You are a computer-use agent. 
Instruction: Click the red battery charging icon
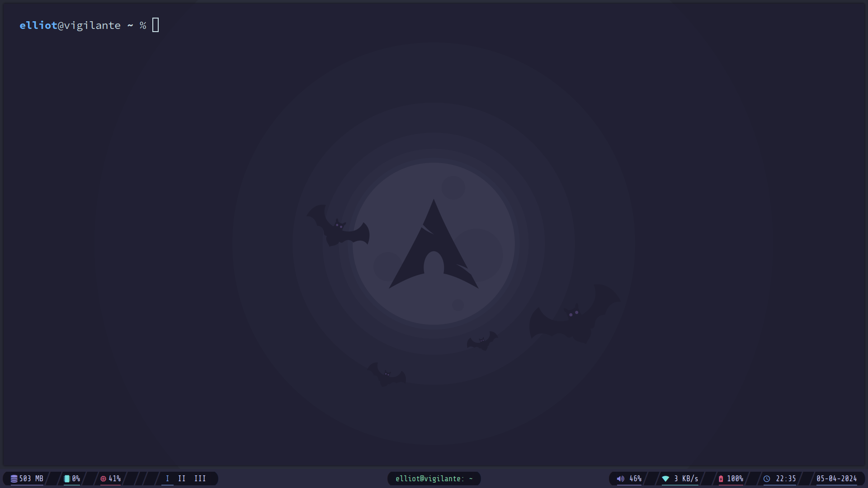click(721, 479)
